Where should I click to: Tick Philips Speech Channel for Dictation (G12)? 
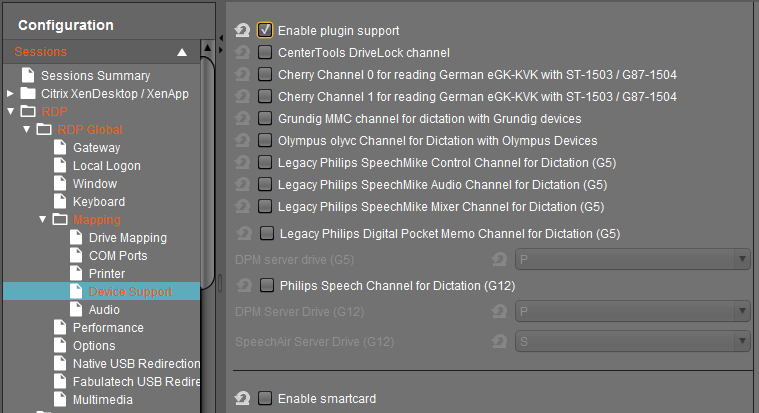[x=267, y=285]
